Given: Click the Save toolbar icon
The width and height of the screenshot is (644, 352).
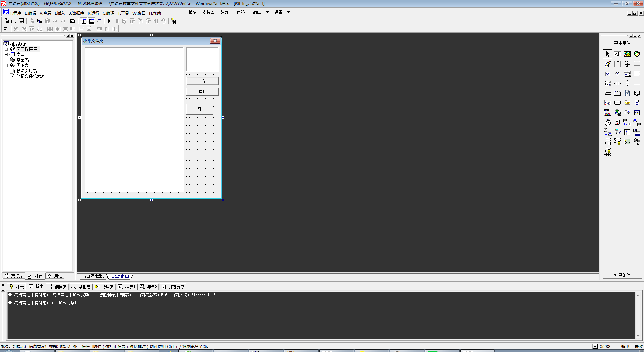Looking at the screenshot, I should (x=21, y=21).
